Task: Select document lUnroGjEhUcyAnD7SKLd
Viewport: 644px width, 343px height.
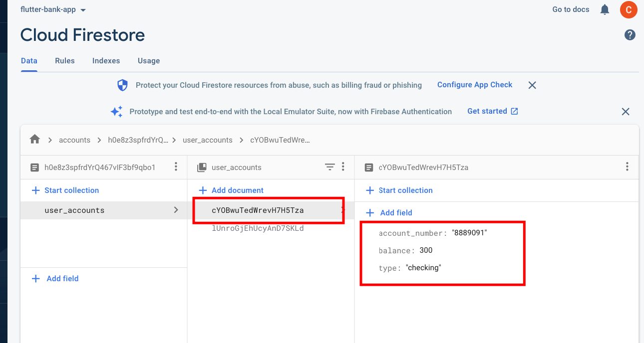Action: pyautogui.click(x=258, y=228)
